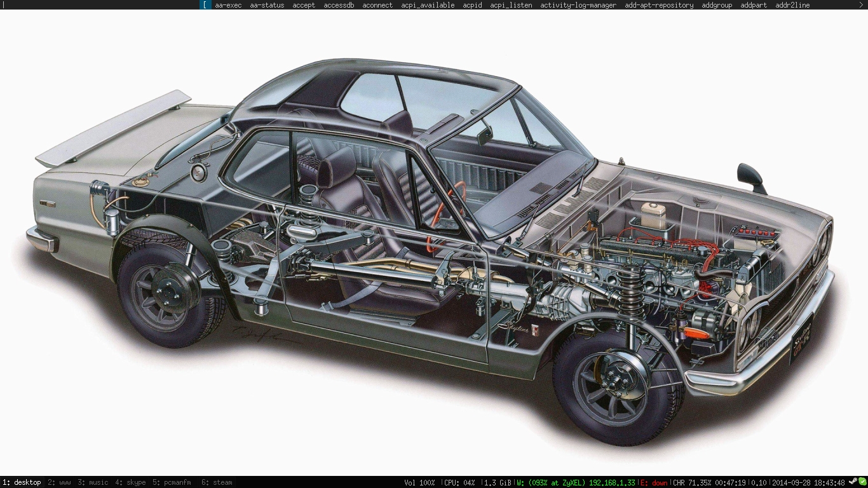Viewport: 868px width, 488px height.
Task: Click the 1.3 GiB memory status
Action: coord(498,482)
